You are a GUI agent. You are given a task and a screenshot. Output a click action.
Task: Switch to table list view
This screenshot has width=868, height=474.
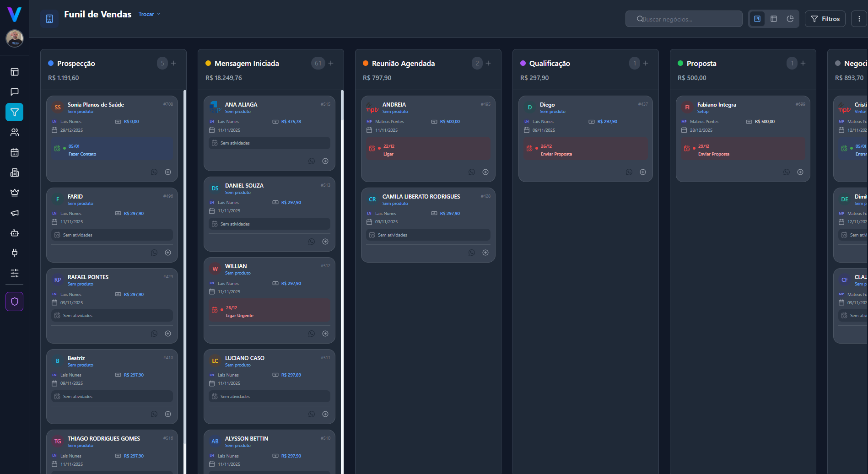[774, 19]
